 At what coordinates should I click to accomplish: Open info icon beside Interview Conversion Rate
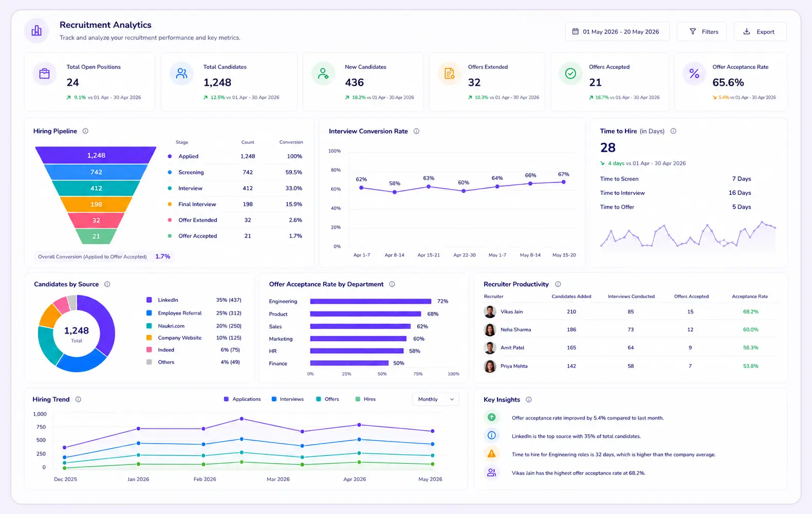[x=416, y=131]
